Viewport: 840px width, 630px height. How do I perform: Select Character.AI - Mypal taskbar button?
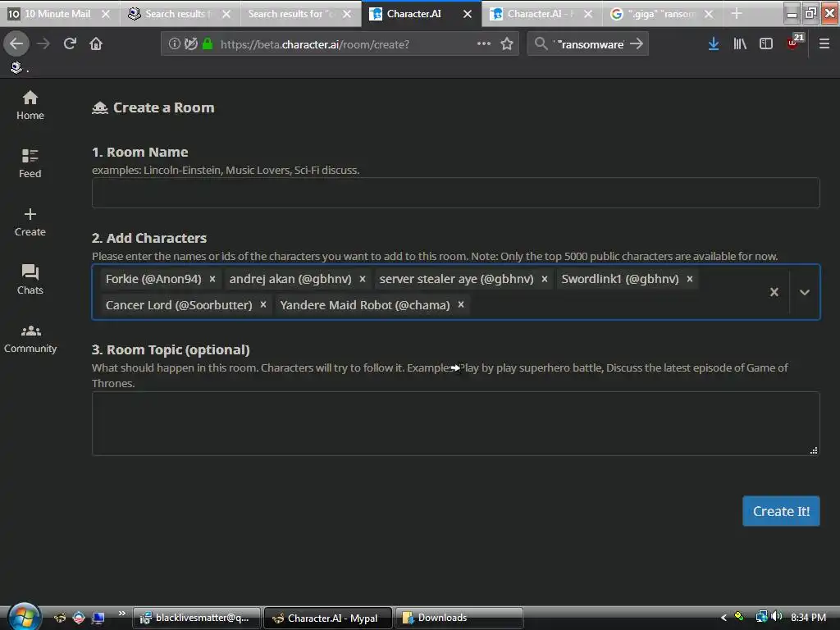pyautogui.click(x=327, y=618)
